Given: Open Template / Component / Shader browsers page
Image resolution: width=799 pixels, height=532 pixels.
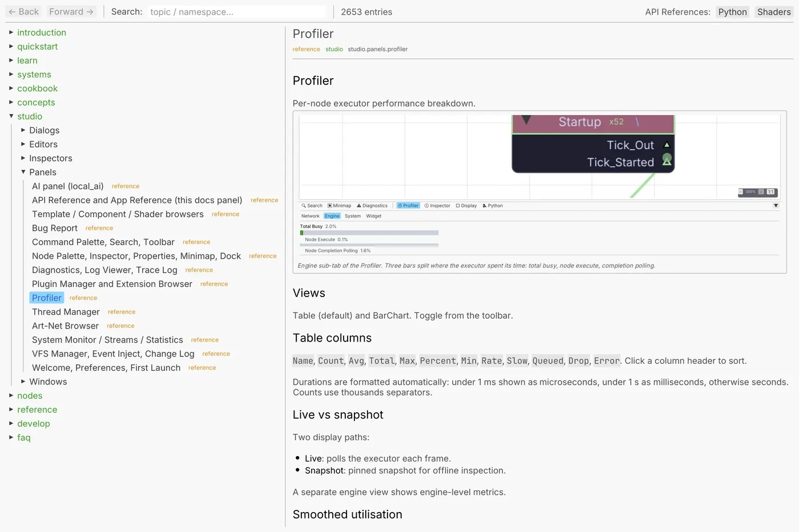Looking at the screenshot, I should (118, 214).
